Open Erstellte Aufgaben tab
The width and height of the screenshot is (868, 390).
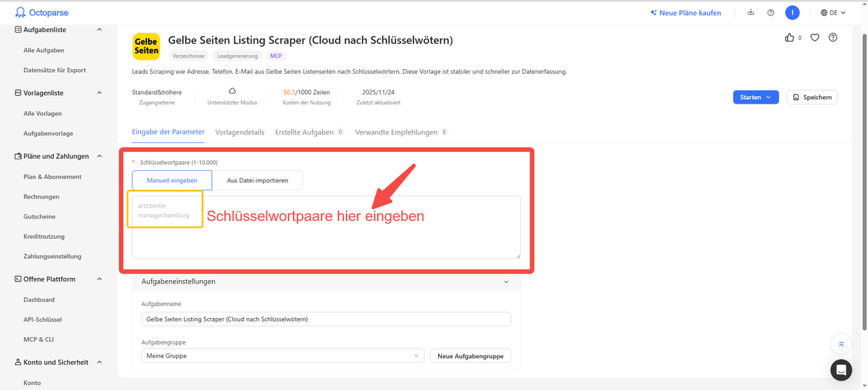click(309, 132)
